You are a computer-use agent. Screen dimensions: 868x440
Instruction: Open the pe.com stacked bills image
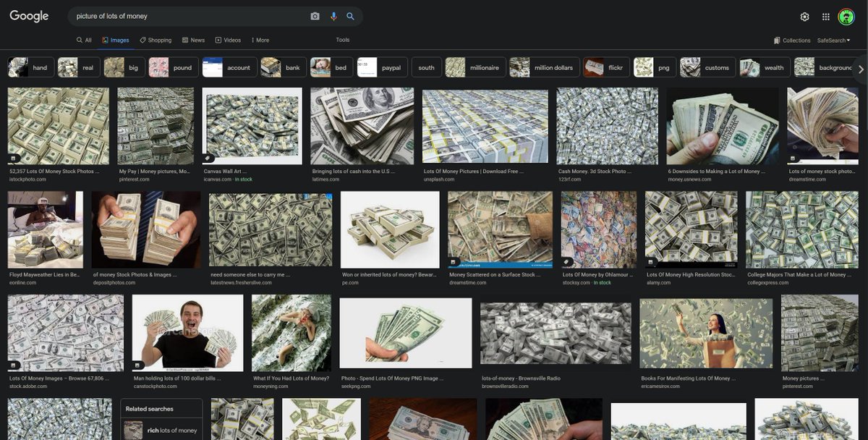(x=390, y=229)
